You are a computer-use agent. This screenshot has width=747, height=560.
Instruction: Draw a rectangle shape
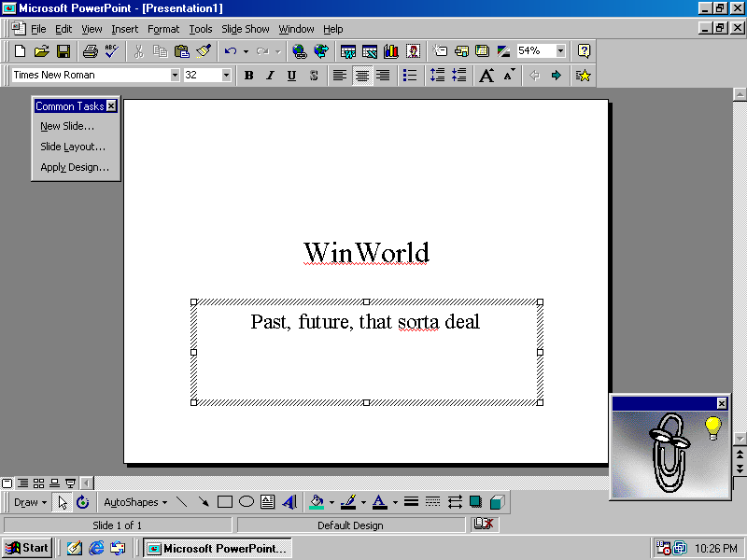click(x=224, y=502)
